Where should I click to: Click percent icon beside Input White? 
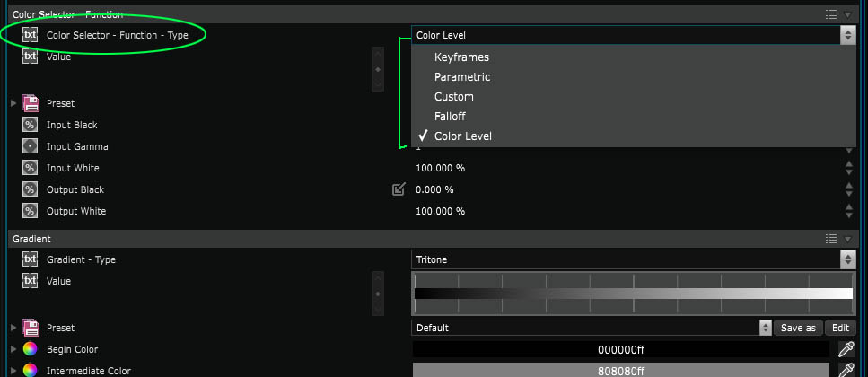pyautogui.click(x=30, y=168)
